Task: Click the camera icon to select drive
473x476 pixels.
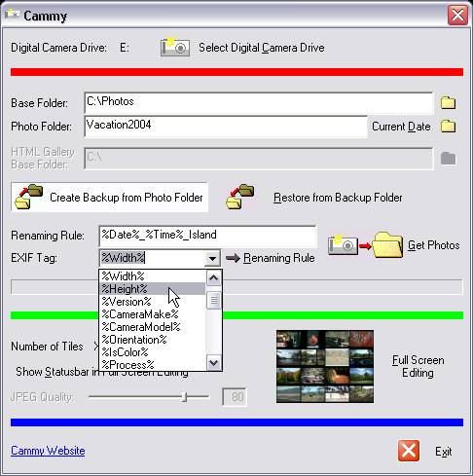Action: coord(175,48)
